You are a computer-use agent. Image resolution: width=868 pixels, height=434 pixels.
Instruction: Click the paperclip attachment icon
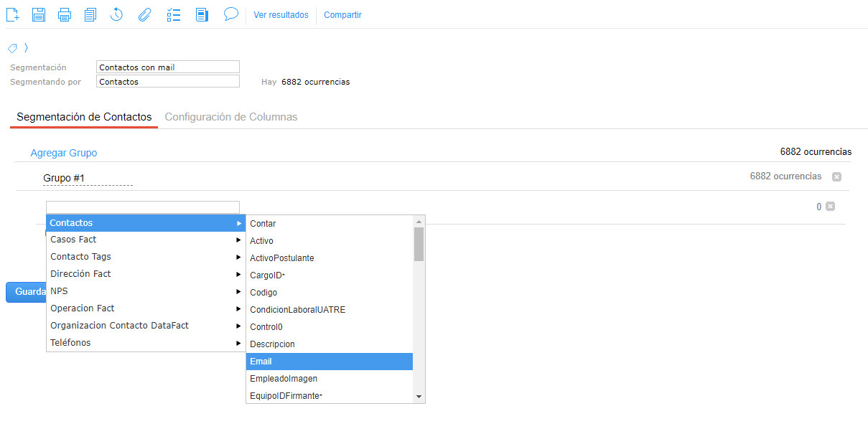click(144, 14)
